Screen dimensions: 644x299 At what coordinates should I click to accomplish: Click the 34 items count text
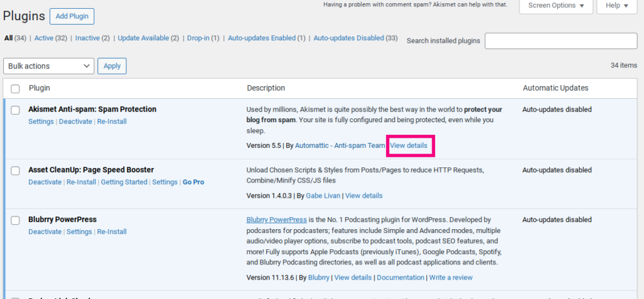624,65
